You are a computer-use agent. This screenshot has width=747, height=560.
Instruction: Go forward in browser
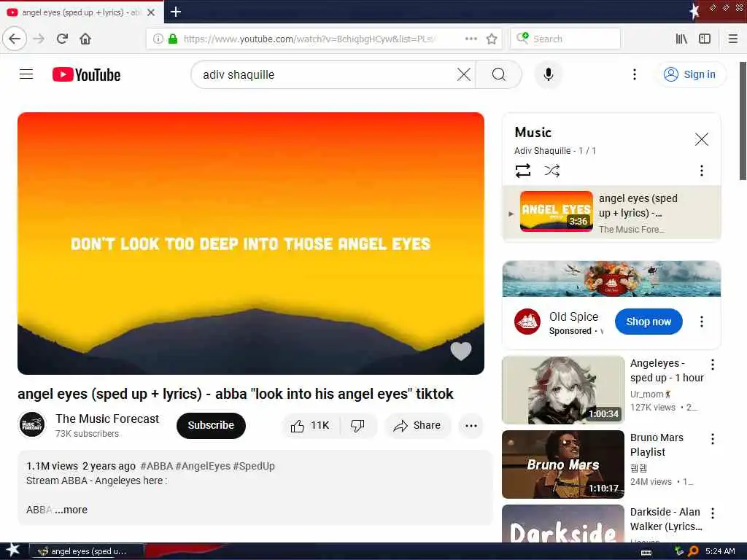39,39
